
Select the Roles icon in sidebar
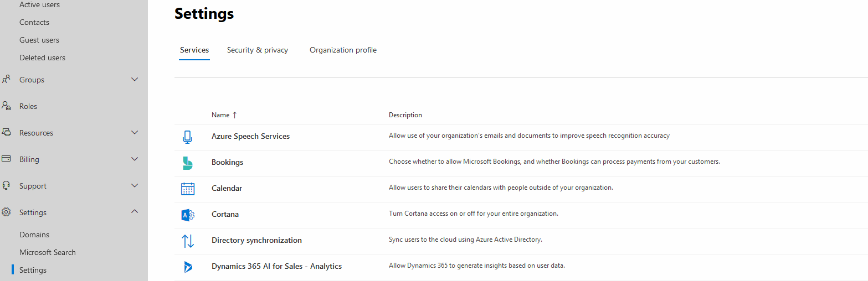pyautogui.click(x=7, y=106)
